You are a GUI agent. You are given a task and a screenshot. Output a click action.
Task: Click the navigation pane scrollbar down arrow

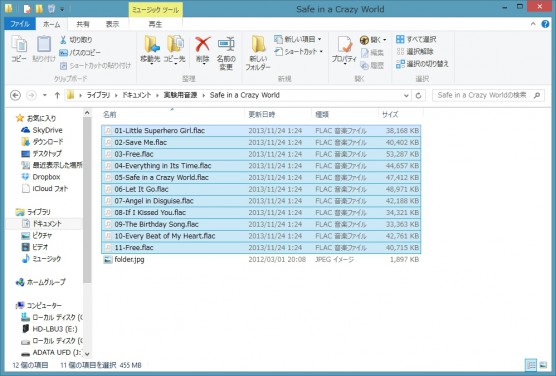point(87,354)
